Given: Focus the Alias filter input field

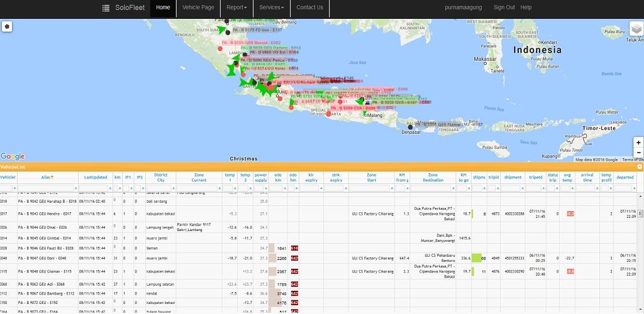Looking at the screenshot, I should pos(45,188).
